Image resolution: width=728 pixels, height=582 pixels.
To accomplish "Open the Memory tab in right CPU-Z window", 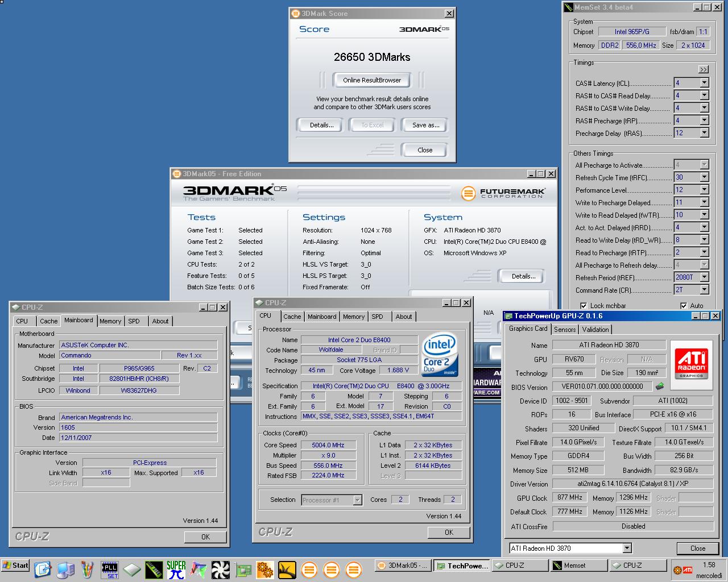I will [x=354, y=317].
